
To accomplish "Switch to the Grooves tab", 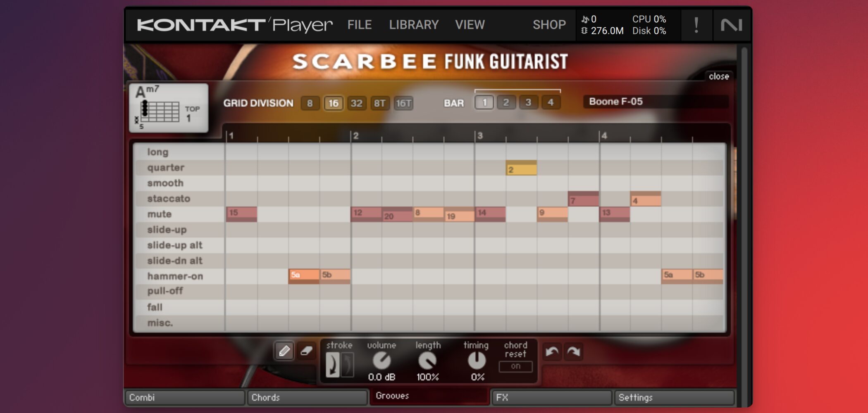I will (429, 396).
